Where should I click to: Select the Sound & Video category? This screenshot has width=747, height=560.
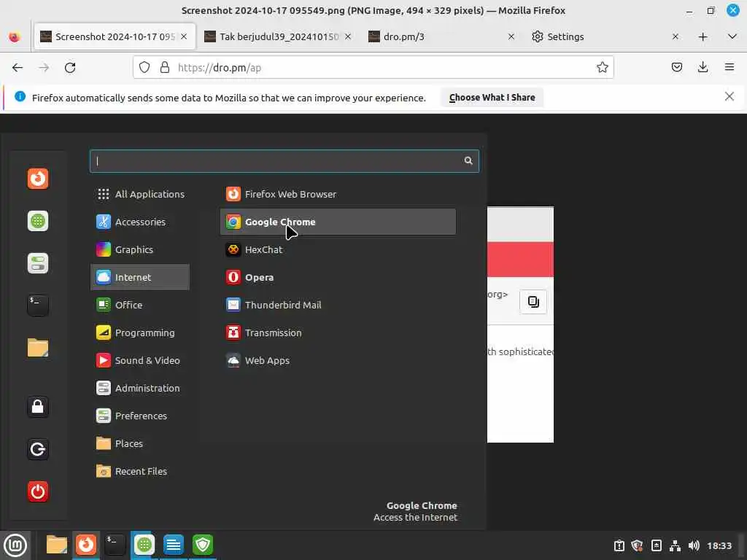pos(140,360)
